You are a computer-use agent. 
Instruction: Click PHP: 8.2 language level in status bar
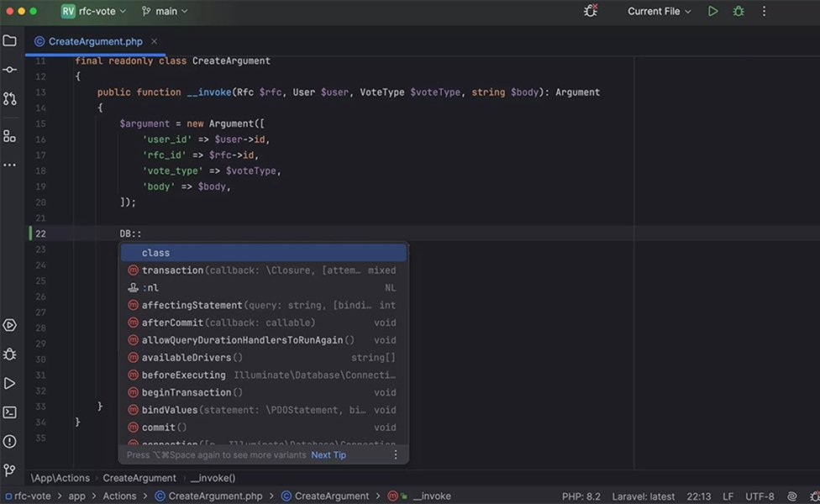[x=581, y=496]
